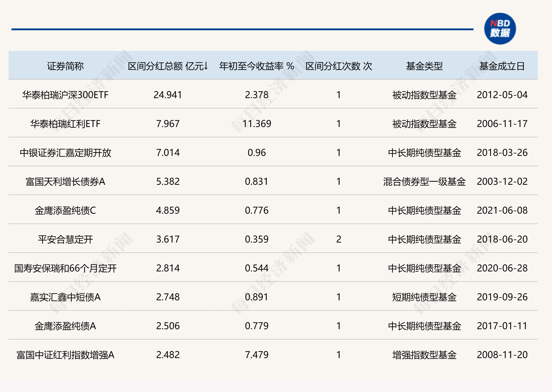Click inception date 2018-06-20
The height and width of the screenshot is (392, 552).
tap(502, 239)
